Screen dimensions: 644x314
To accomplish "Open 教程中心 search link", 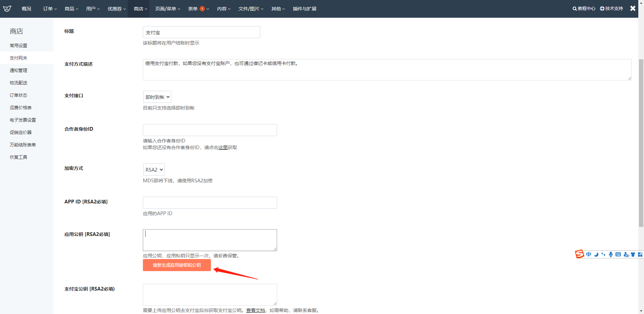I will [x=584, y=9].
